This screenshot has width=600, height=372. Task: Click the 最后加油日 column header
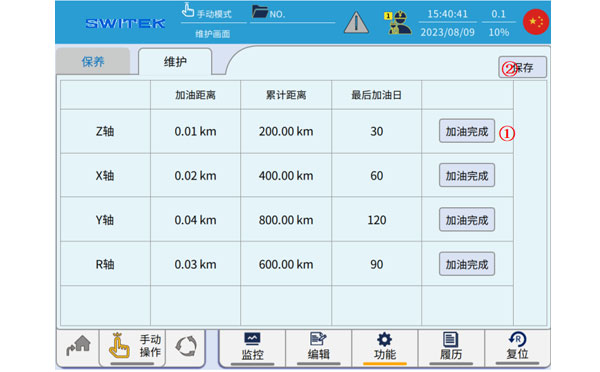point(377,95)
